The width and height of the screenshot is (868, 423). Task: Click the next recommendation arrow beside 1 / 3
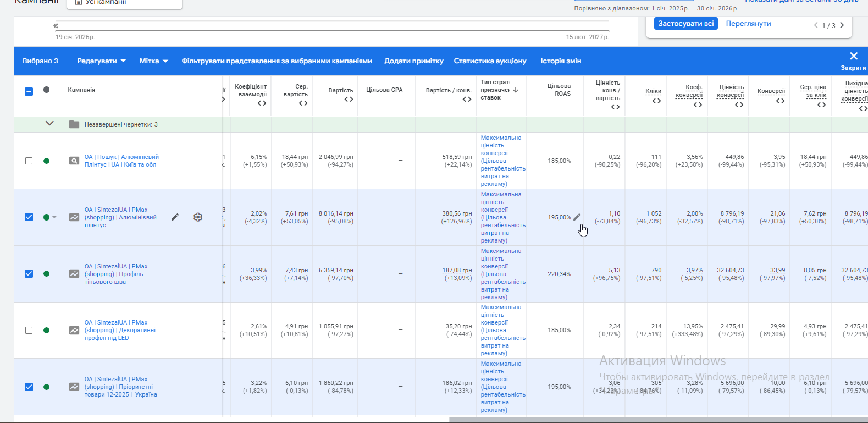(x=842, y=25)
